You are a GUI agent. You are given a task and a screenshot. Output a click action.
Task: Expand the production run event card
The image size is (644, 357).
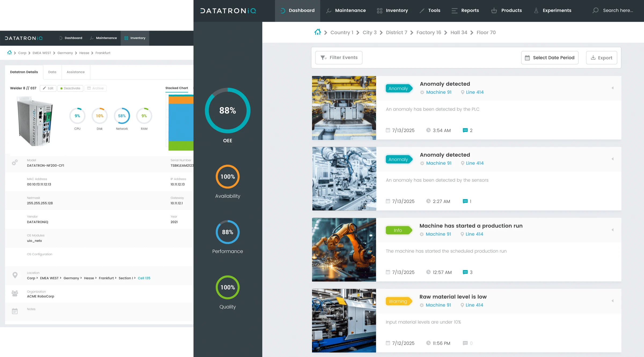(613, 230)
